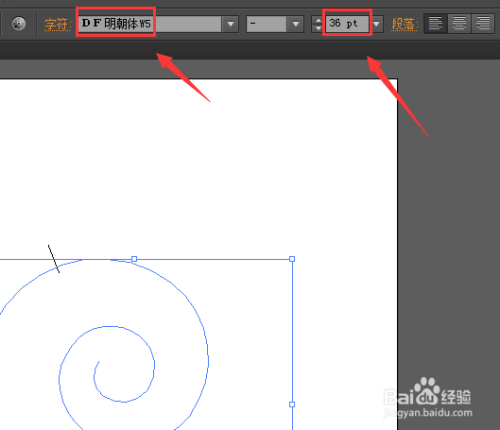Open the 段落 paragraph panel link
The height and width of the screenshot is (430, 500).
coord(404,24)
